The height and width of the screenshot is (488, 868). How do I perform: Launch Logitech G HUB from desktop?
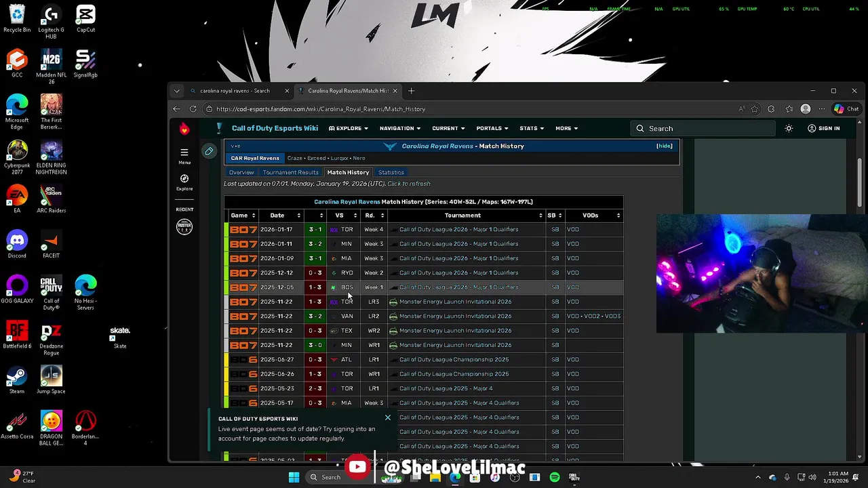(x=51, y=22)
